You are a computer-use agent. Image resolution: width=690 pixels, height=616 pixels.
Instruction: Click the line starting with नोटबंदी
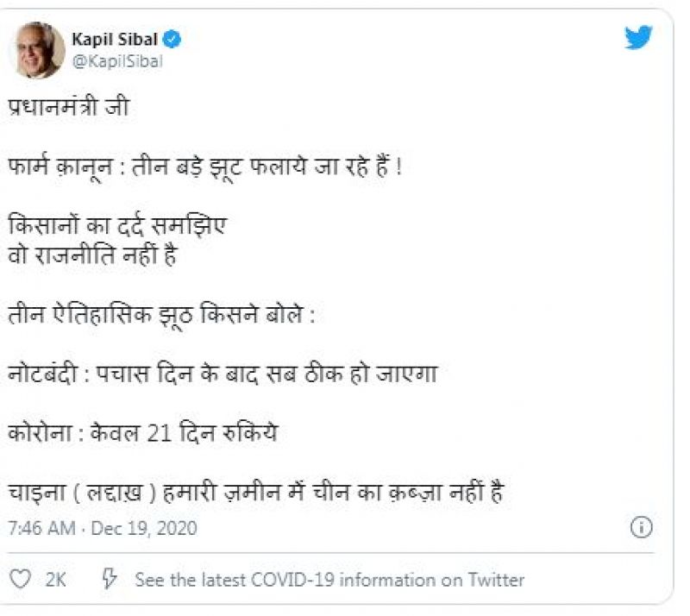[224, 375]
